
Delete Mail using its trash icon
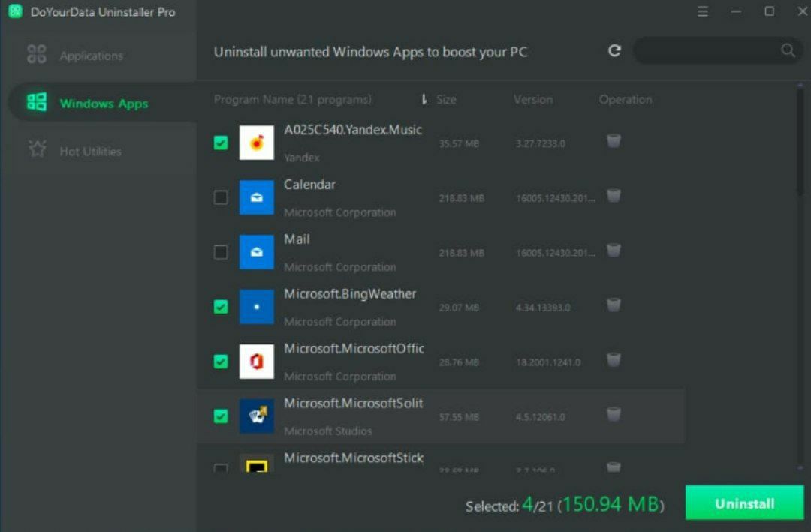point(614,251)
